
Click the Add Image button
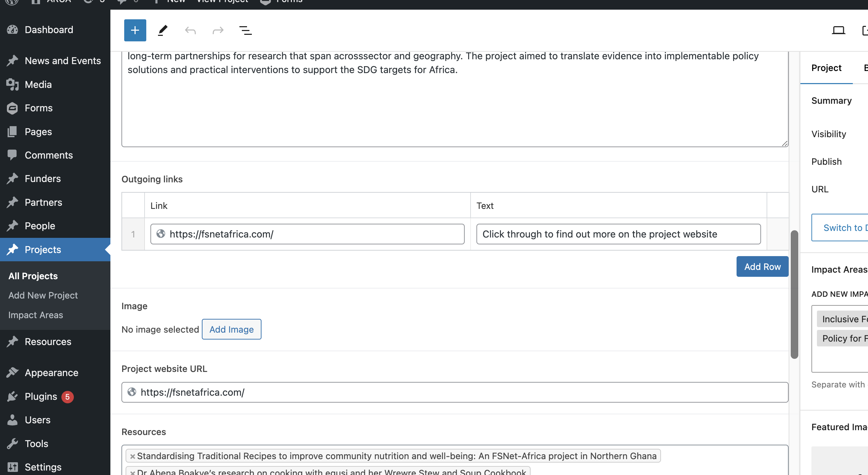231,330
